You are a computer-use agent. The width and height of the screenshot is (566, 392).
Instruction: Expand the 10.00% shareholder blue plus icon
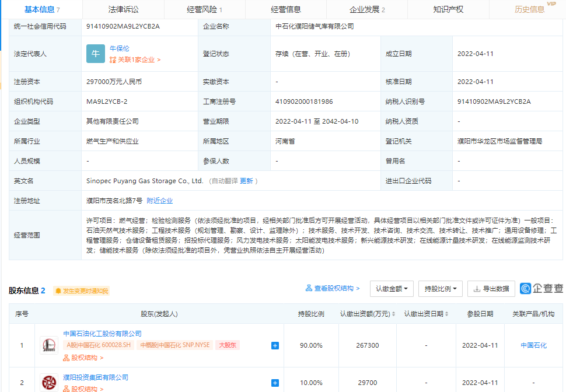tap(275, 383)
